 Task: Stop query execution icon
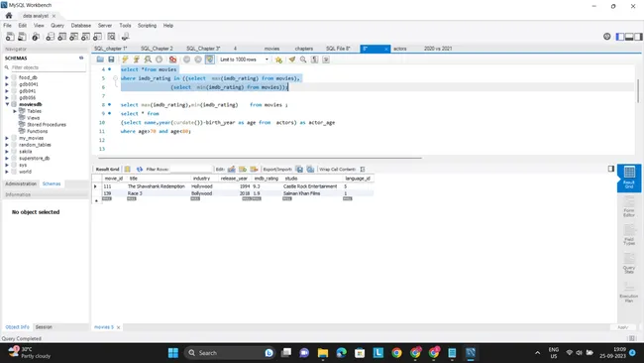tap(159, 60)
